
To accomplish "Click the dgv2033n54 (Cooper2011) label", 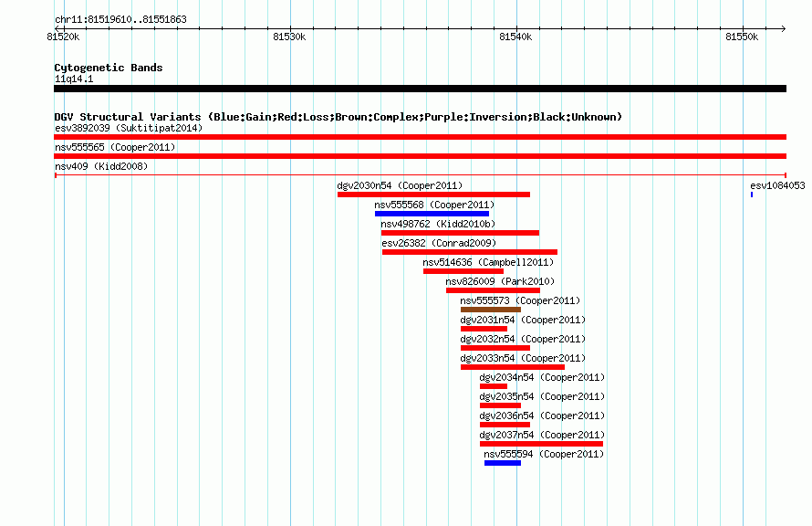I will pyautogui.click(x=523, y=358).
